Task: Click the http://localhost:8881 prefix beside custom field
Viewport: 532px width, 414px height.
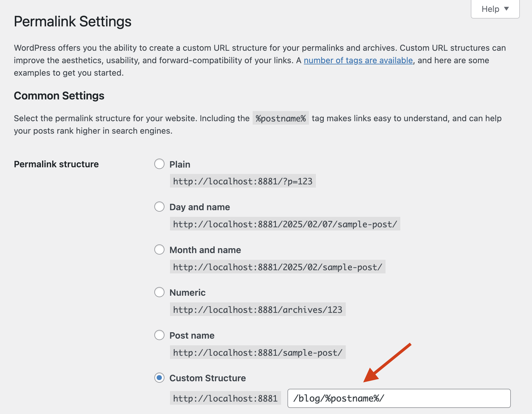Action: (x=225, y=398)
